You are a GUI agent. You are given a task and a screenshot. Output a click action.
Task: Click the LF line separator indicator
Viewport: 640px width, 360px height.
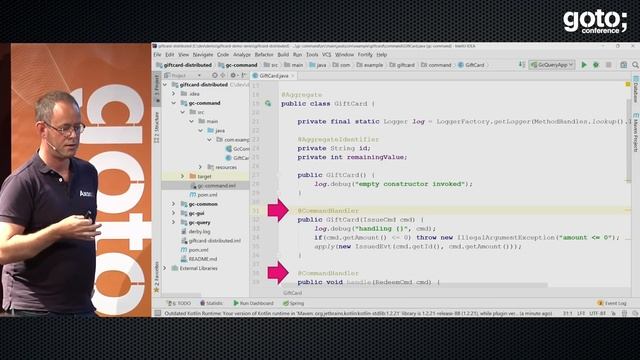pos(581,313)
